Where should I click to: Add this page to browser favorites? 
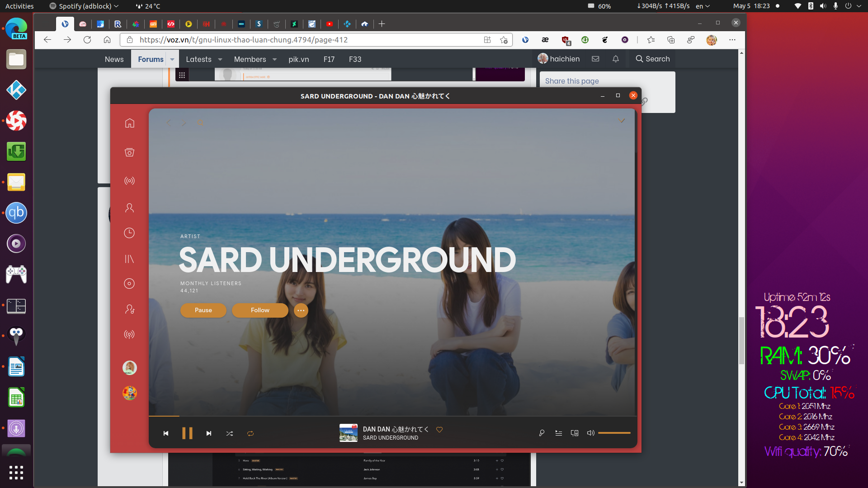[504, 40]
